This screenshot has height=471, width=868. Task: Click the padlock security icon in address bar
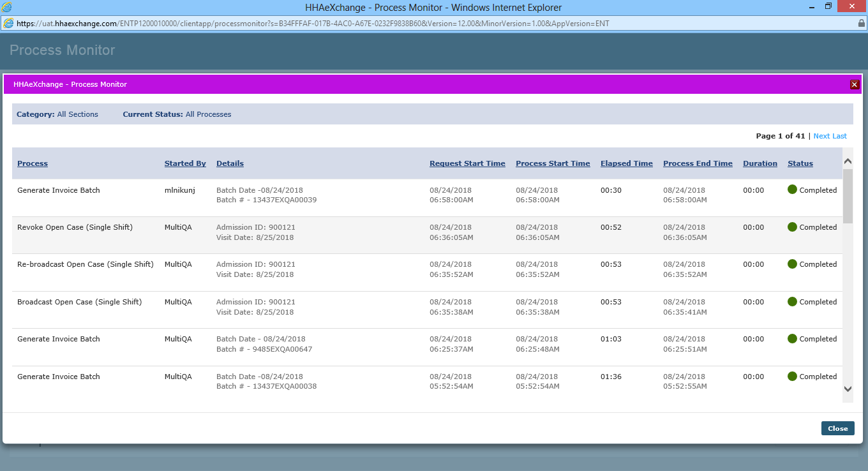861,24
